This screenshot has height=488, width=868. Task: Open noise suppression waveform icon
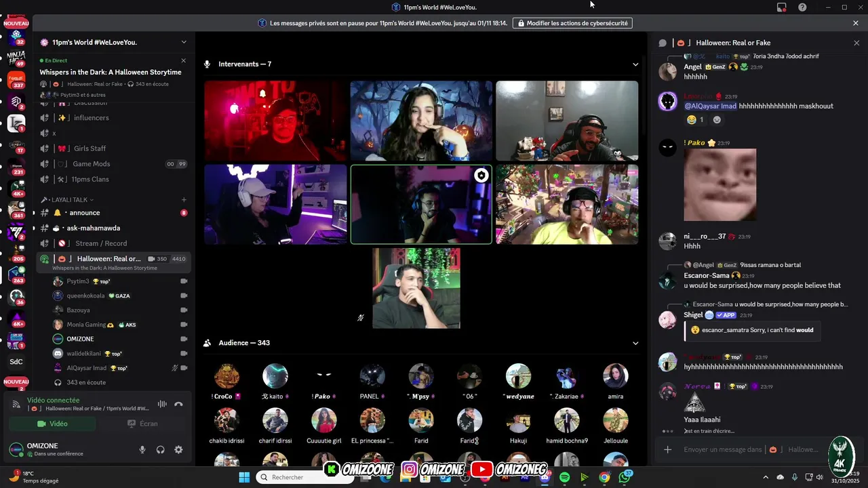pos(162,404)
